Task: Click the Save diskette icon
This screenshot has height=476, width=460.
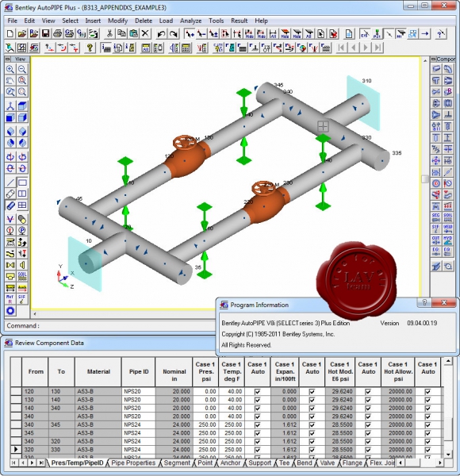Action: pyautogui.click(x=45, y=33)
